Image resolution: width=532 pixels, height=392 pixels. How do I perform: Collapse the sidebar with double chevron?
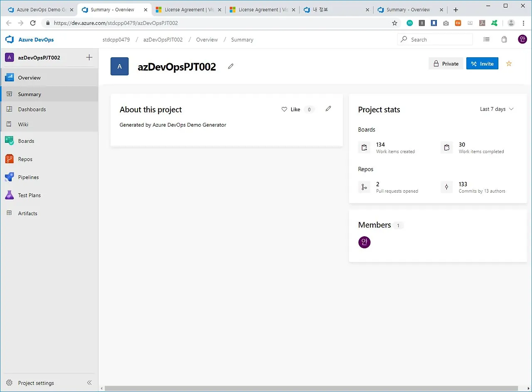coord(89,383)
